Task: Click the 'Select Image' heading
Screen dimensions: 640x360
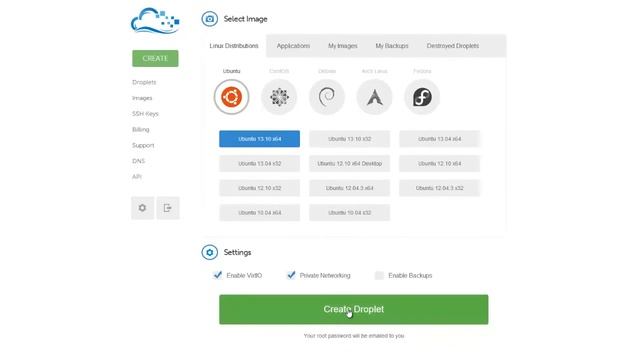Action: (245, 19)
